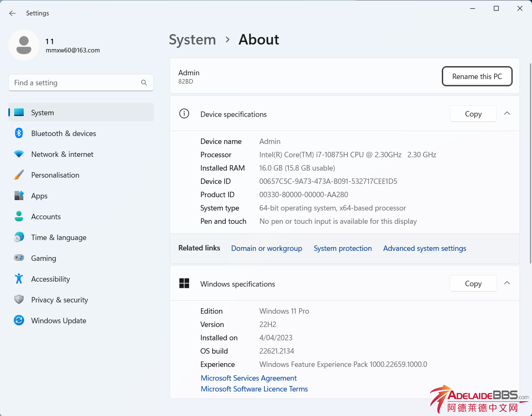Open Privacy & security settings
This screenshot has height=416, width=532.
pos(59,300)
